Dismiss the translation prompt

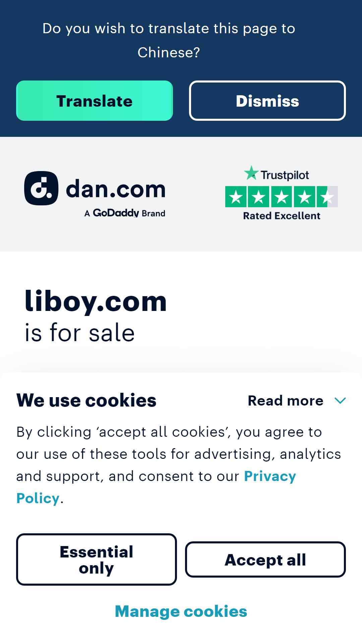click(267, 101)
